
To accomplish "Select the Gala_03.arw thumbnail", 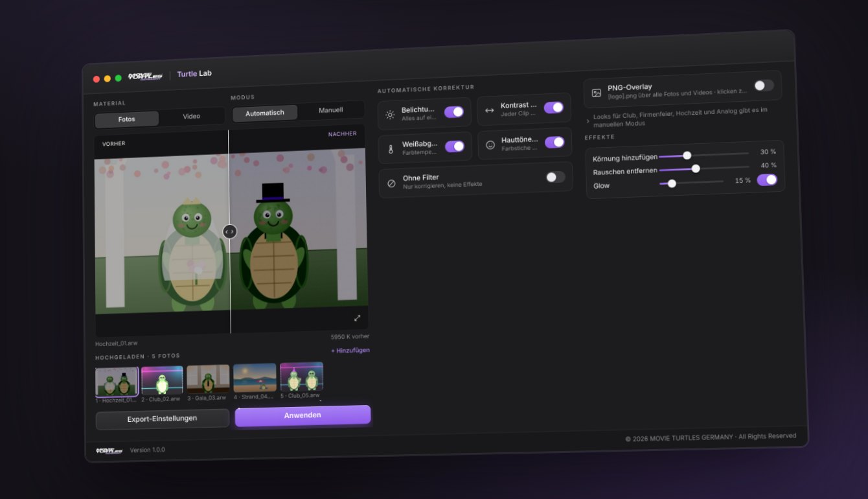I will [208, 378].
